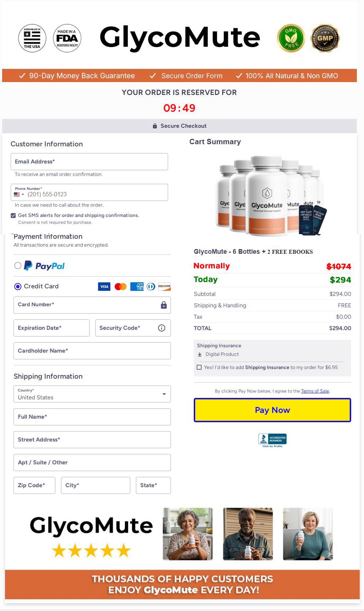Open the phone country code selector

[19, 194]
